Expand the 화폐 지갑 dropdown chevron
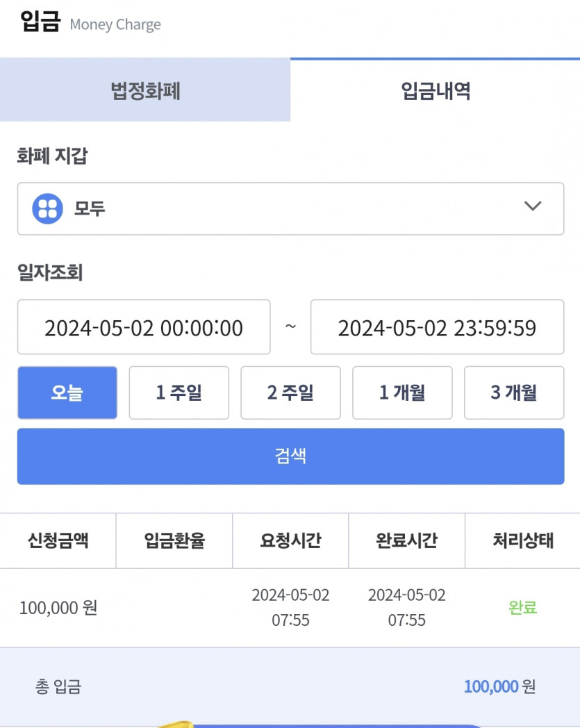 tap(533, 206)
